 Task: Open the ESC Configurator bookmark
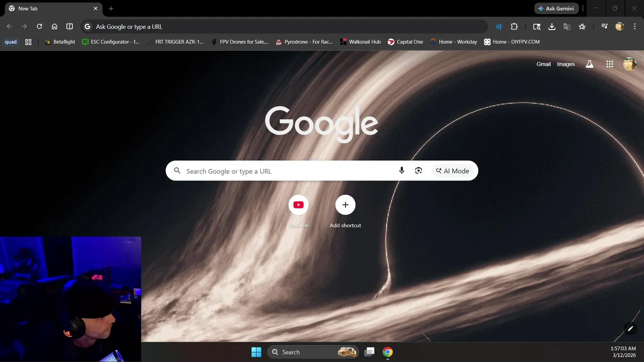[x=111, y=42]
